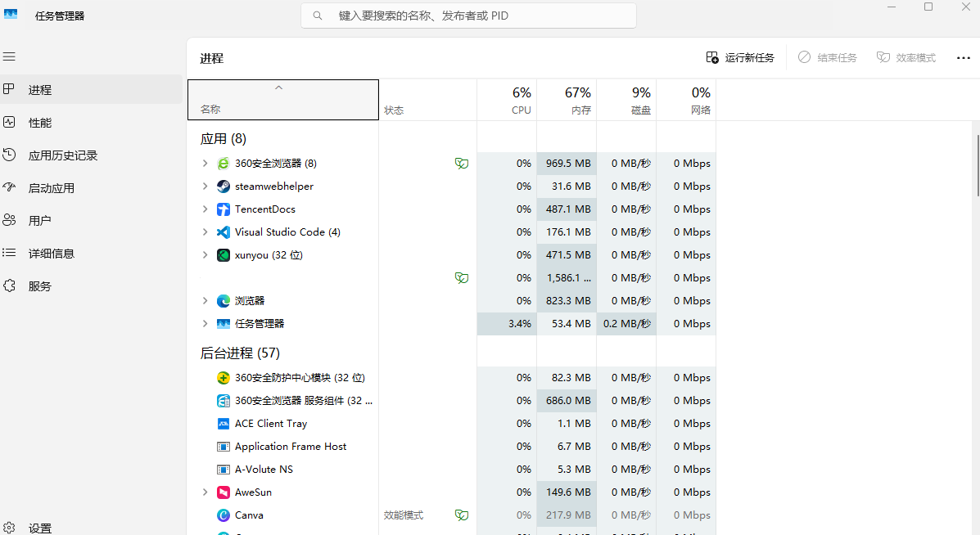Click the AweSun process icon
980x535 pixels.
pos(224,492)
